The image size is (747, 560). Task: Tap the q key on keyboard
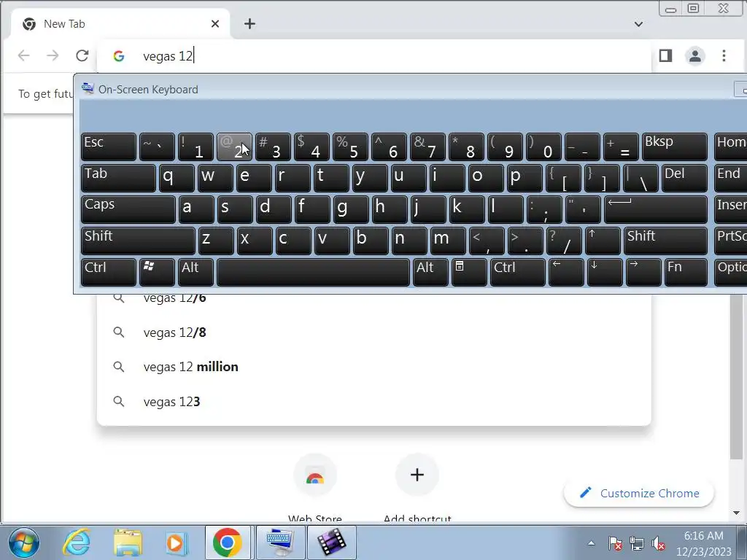point(177,178)
